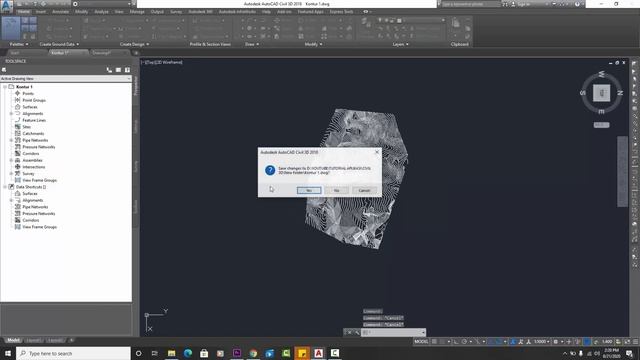
Task: Switch to the Layout1 tab
Action: click(x=33, y=340)
